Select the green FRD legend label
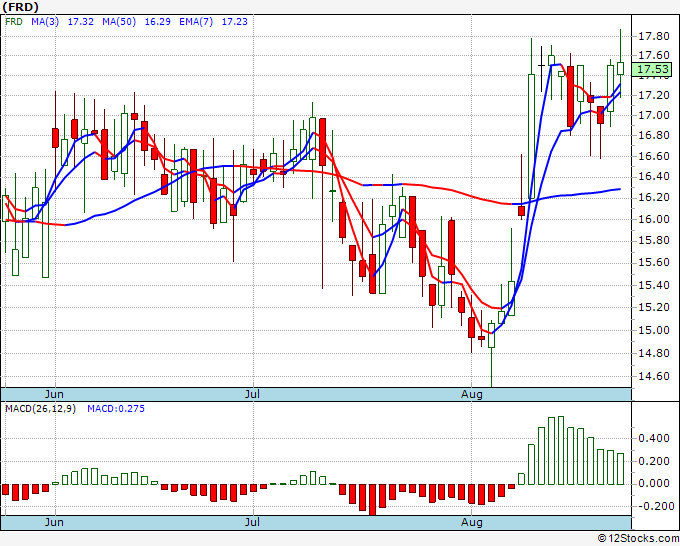Image resolution: width=680 pixels, height=546 pixels. [13, 22]
